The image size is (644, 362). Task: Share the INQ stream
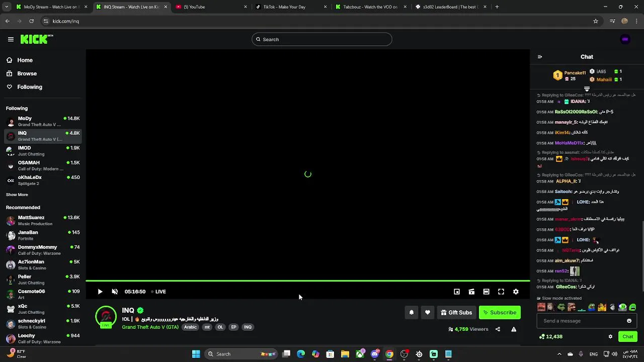(x=498, y=329)
